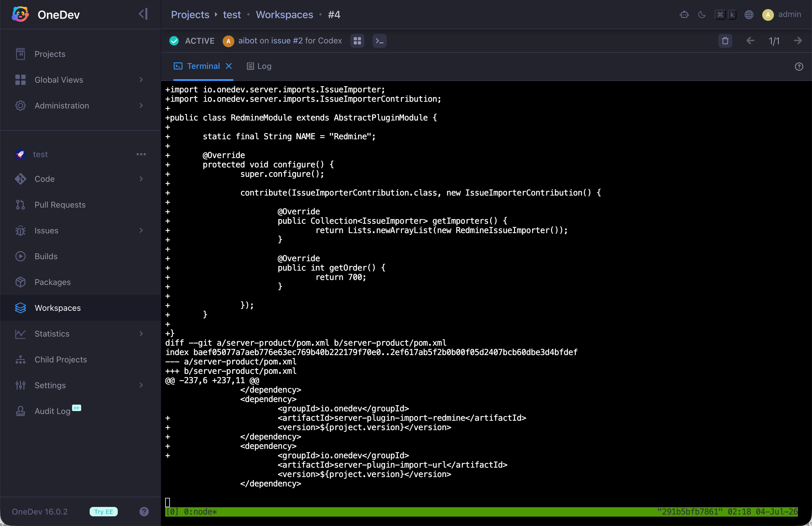The height and width of the screenshot is (526, 812).
Task: Click the AI robot icon in top bar
Action: (x=684, y=15)
